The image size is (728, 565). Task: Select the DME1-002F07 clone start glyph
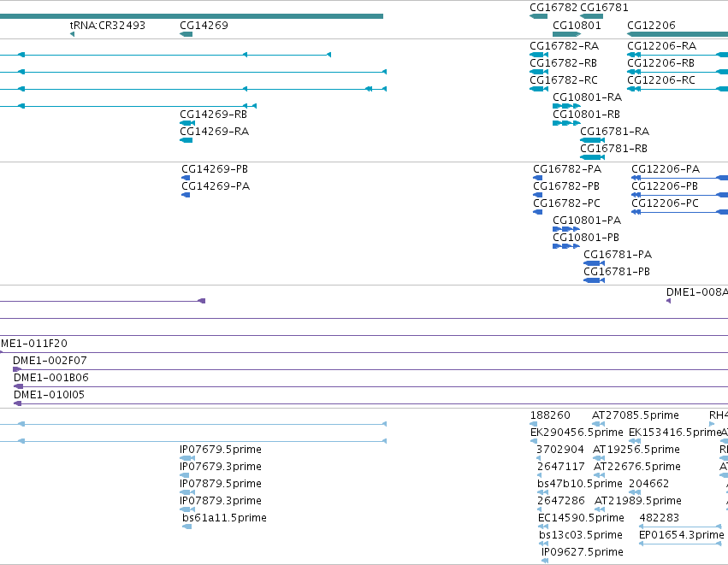click(17, 369)
